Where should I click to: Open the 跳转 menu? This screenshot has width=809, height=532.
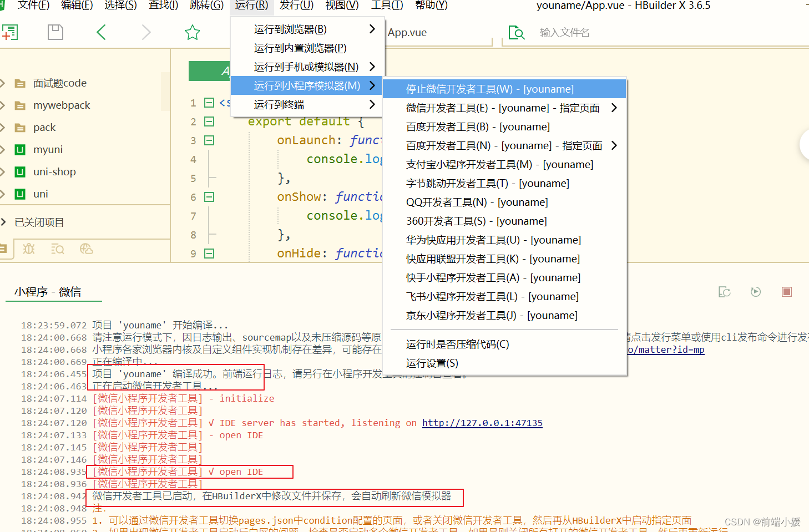(206, 6)
